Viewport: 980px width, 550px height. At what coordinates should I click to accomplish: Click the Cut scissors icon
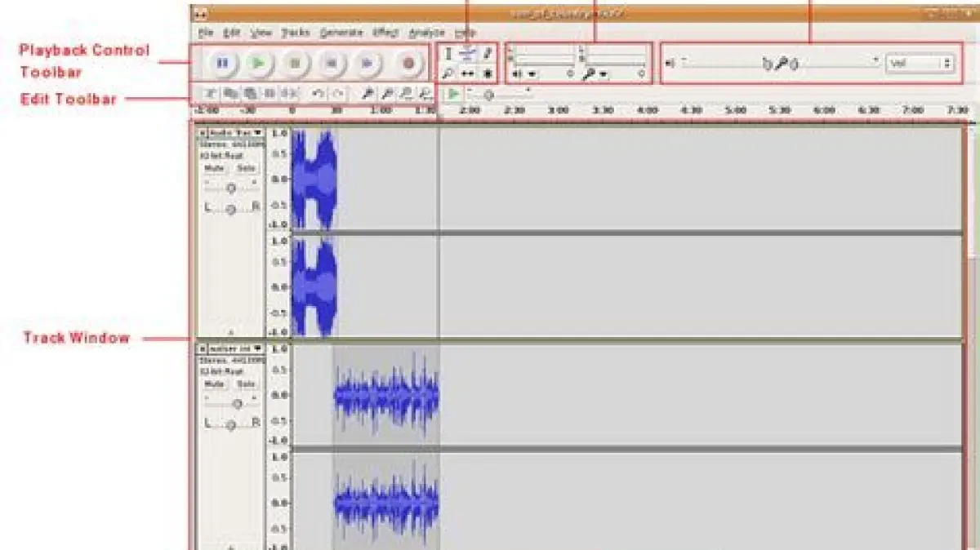210,94
